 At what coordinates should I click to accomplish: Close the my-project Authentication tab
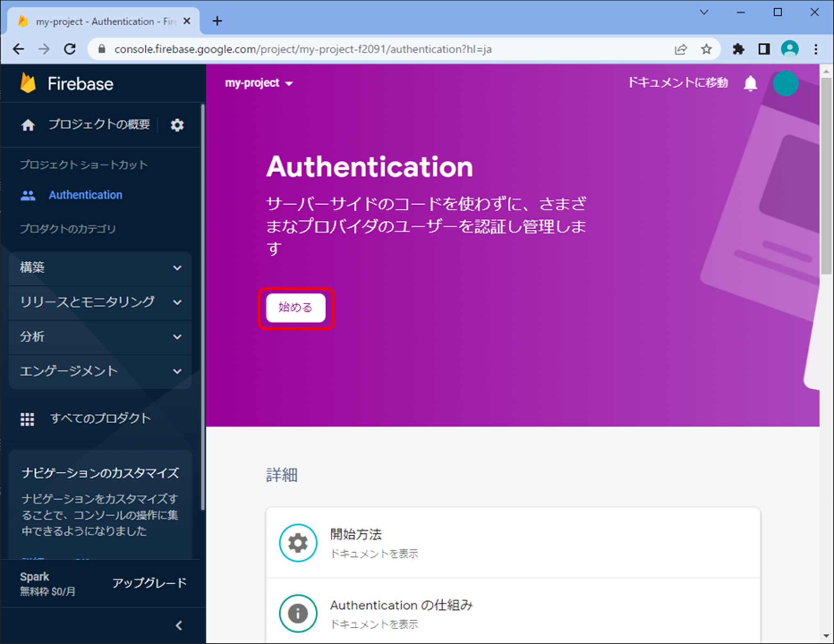point(187,21)
